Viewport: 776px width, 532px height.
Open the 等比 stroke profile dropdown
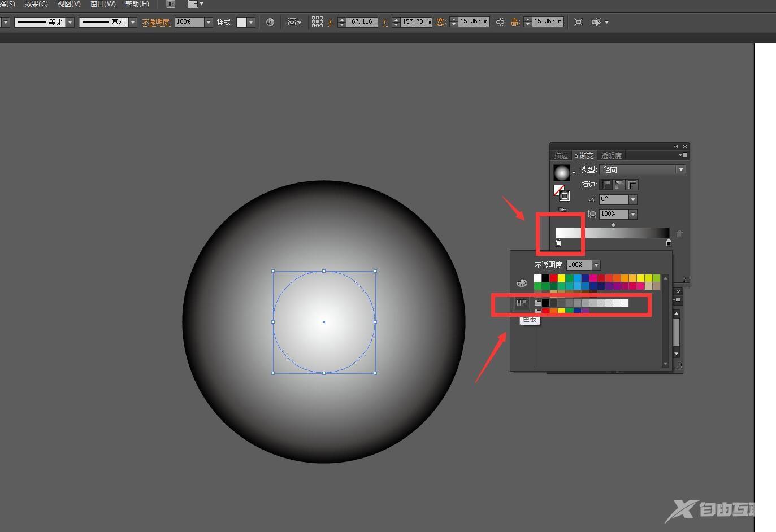coord(70,22)
